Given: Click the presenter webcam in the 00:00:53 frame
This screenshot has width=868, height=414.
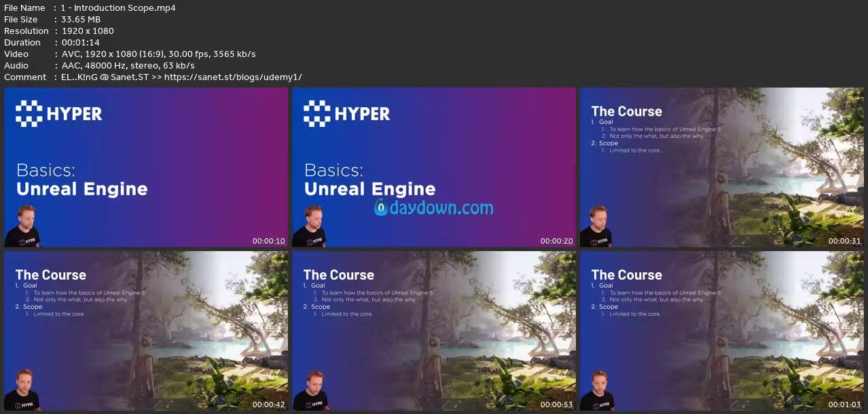Looking at the screenshot, I should pos(310,390).
